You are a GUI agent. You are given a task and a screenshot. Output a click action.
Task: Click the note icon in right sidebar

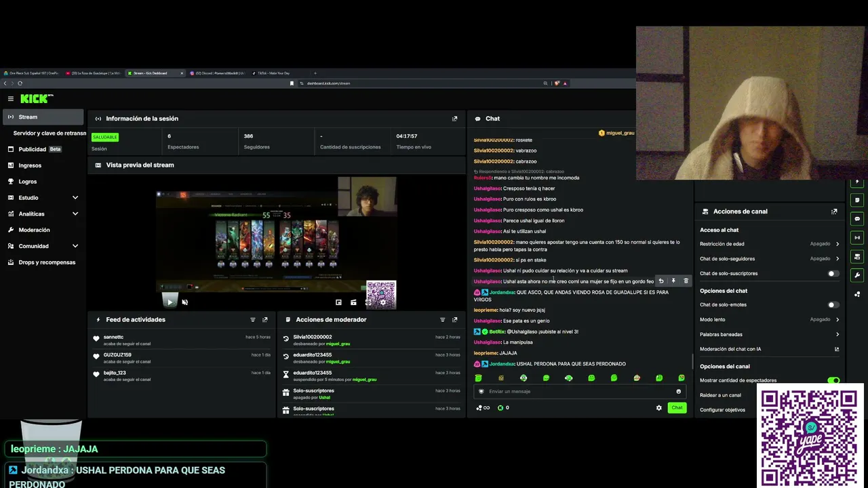pos(858,200)
